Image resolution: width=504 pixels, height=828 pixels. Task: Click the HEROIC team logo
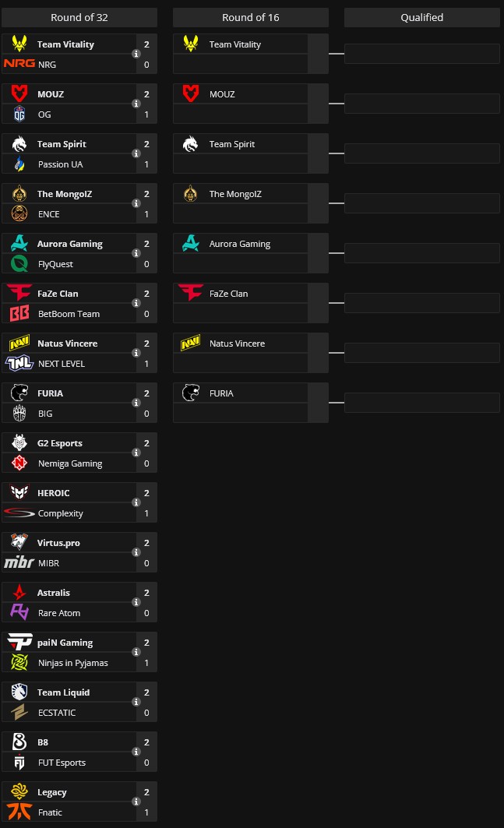19,493
